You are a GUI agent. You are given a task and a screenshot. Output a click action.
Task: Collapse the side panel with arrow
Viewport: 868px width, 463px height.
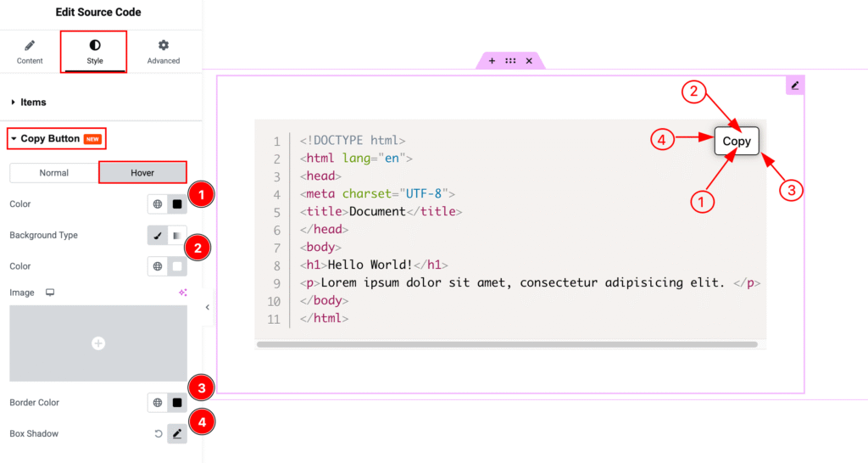click(207, 307)
